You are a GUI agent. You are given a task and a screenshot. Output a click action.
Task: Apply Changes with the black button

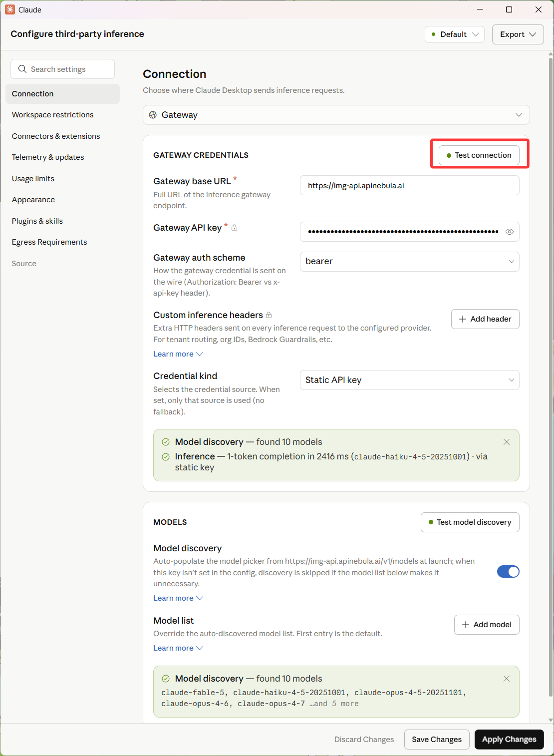(509, 740)
